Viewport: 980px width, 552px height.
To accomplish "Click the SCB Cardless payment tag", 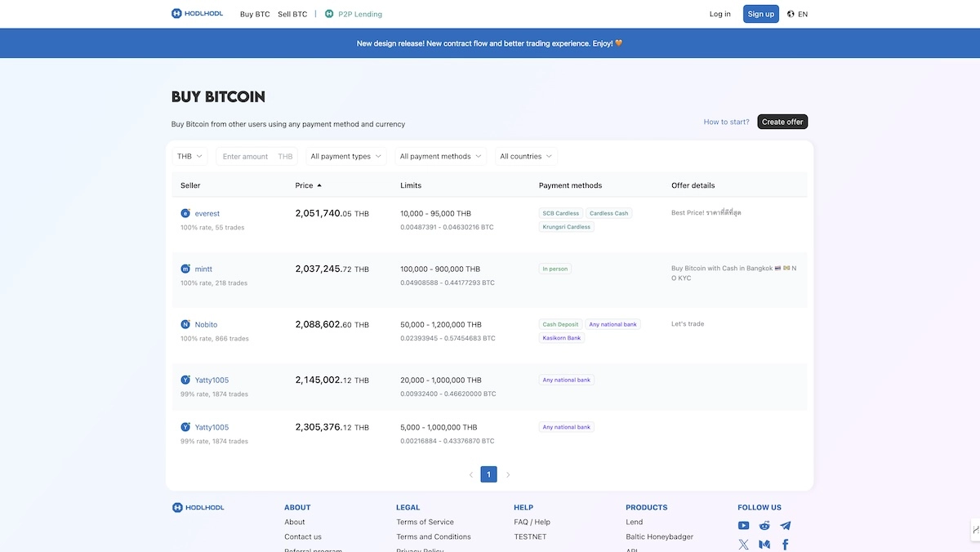I will [561, 213].
